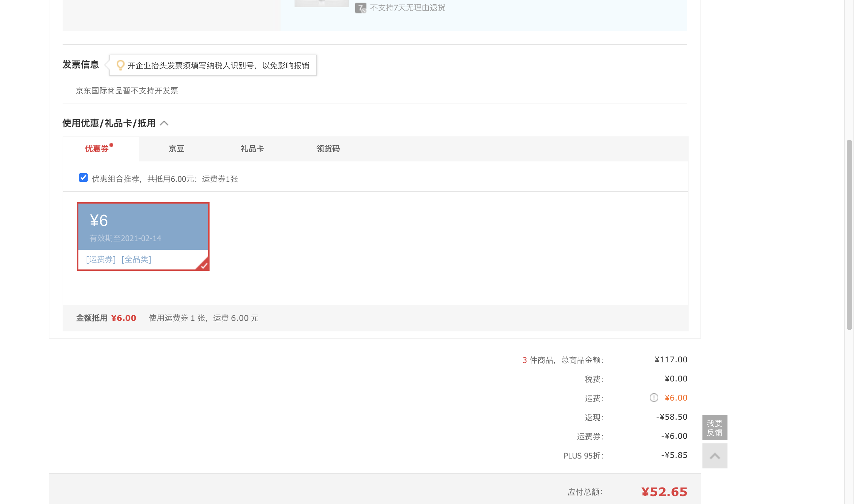Uncheck the 优惠组合推荐 checkbox
The image size is (854, 504).
click(x=83, y=178)
